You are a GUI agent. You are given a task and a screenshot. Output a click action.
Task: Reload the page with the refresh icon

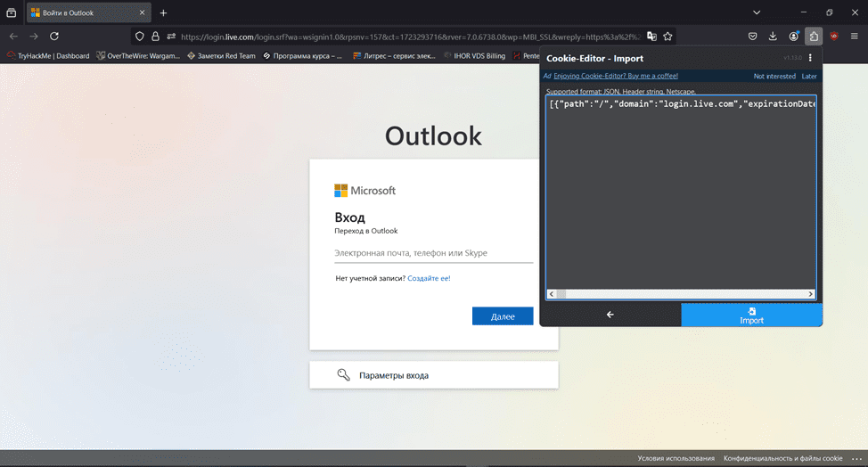pos(54,37)
